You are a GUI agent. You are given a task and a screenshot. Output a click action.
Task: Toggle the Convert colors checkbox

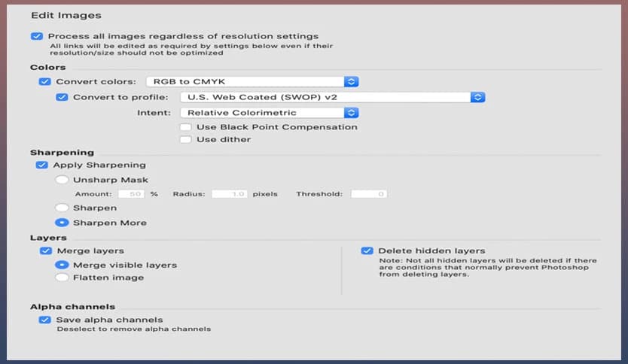(x=45, y=82)
